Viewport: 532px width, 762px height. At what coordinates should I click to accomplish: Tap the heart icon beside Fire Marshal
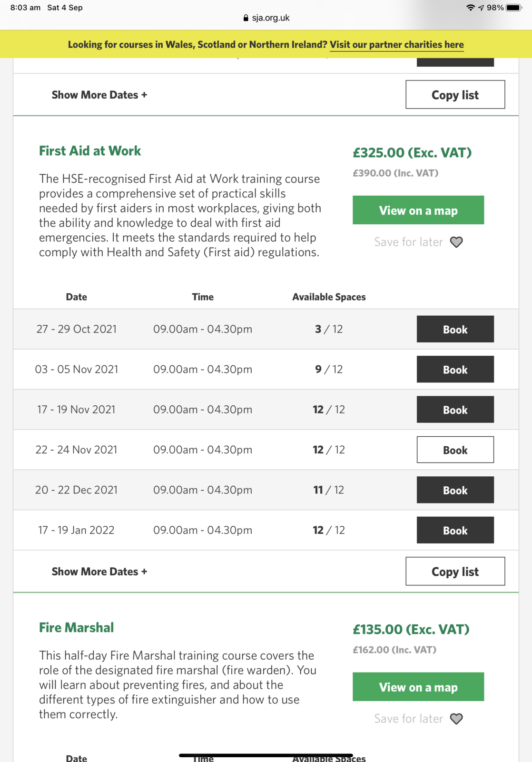click(456, 719)
